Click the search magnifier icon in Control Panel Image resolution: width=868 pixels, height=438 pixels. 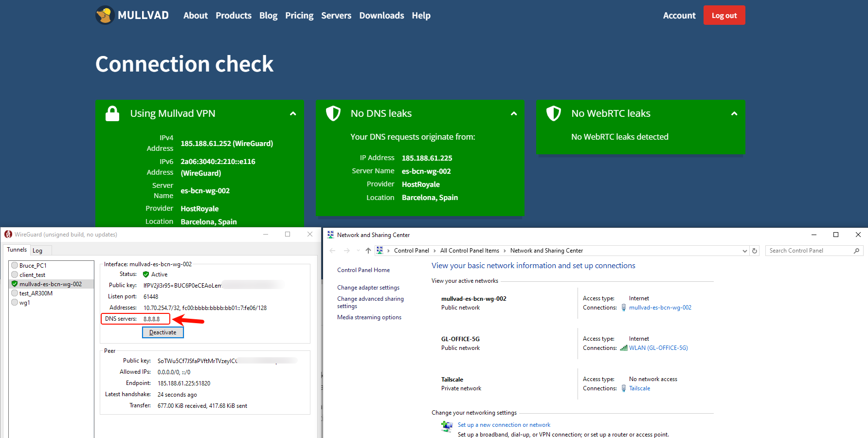pos(856,251)
